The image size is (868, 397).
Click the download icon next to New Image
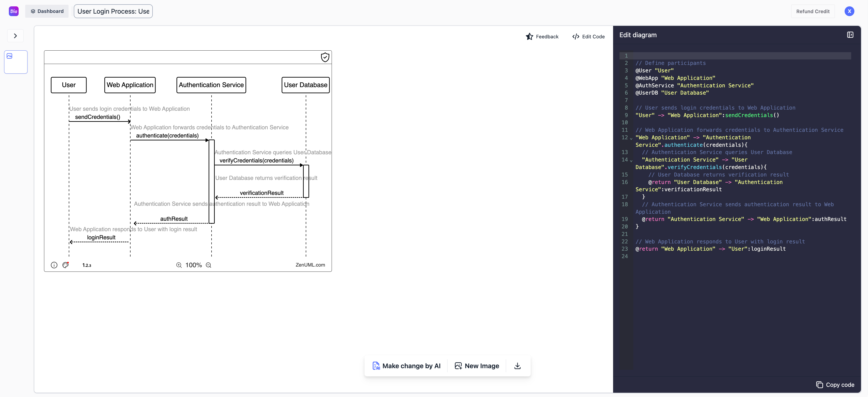pyautogui.click(x=517, y=366)
